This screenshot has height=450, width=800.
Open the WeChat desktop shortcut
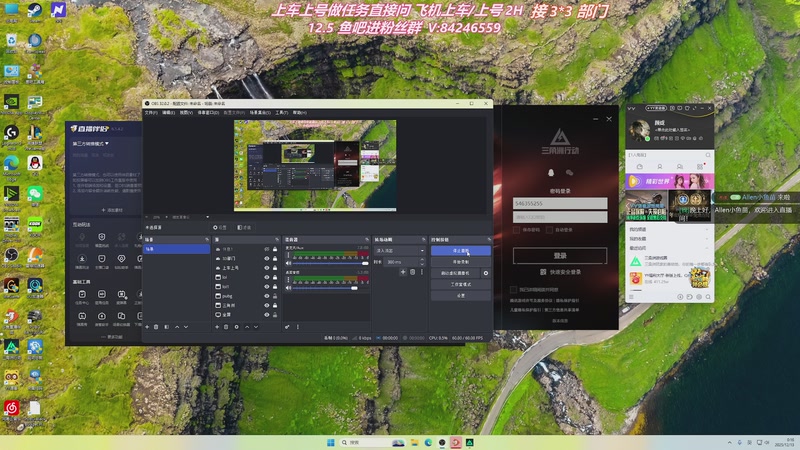pyautogui.click(x=35, y=195)
